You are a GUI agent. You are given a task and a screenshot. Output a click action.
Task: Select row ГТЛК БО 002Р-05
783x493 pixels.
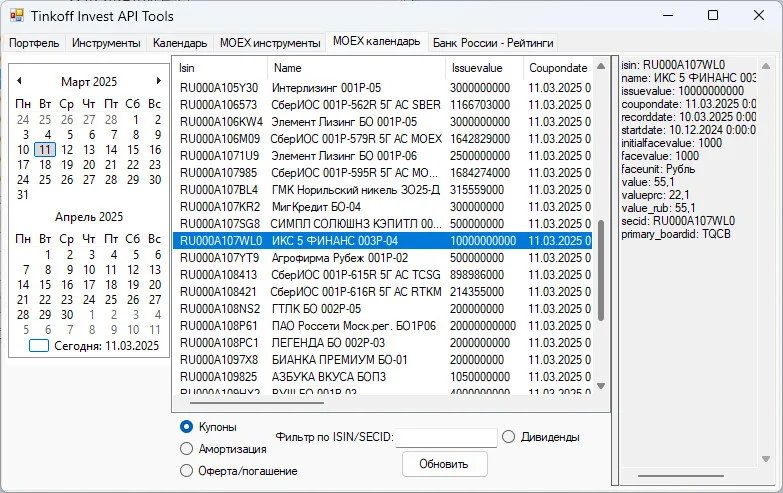coord(383,309)
